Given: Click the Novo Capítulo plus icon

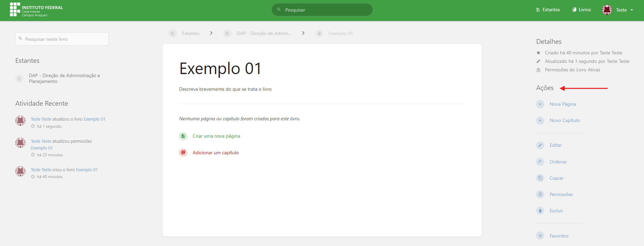Looking at the screenshot, I should 540,120.
